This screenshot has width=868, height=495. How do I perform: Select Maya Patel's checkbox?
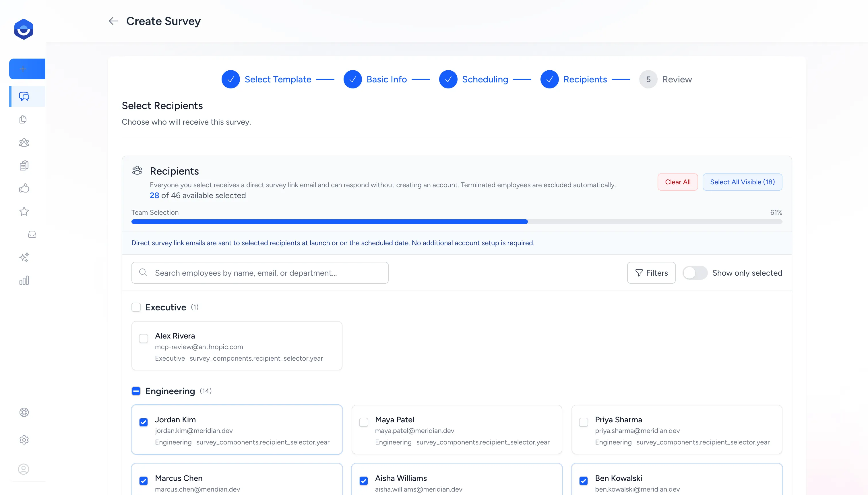(x=364, y=422)
